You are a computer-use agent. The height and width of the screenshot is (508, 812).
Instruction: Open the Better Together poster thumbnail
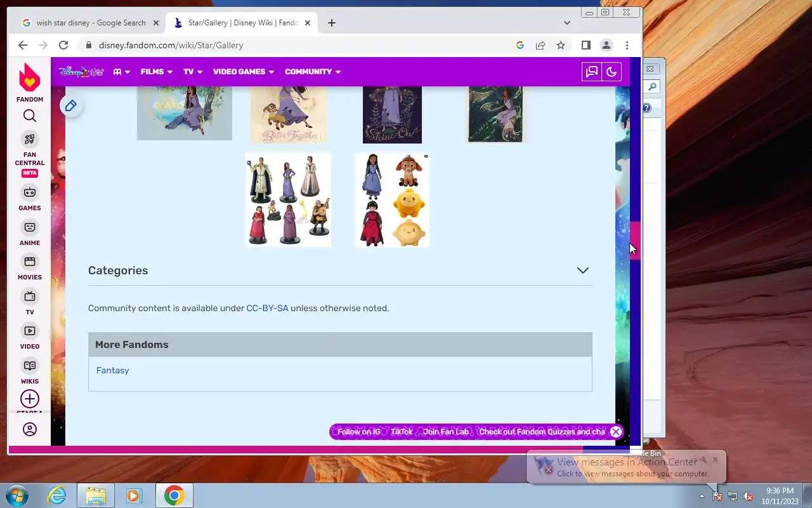289,115
